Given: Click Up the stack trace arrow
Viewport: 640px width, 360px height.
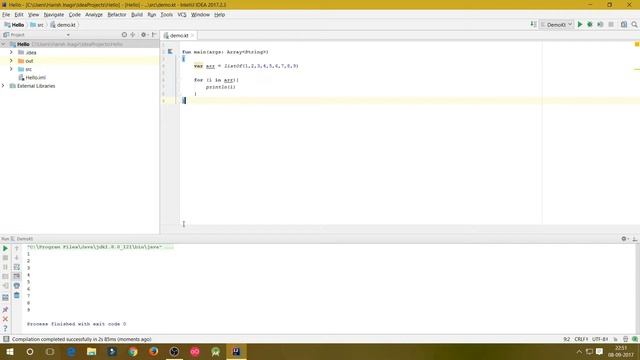Looking at the screenshot, I should [17, 248].
